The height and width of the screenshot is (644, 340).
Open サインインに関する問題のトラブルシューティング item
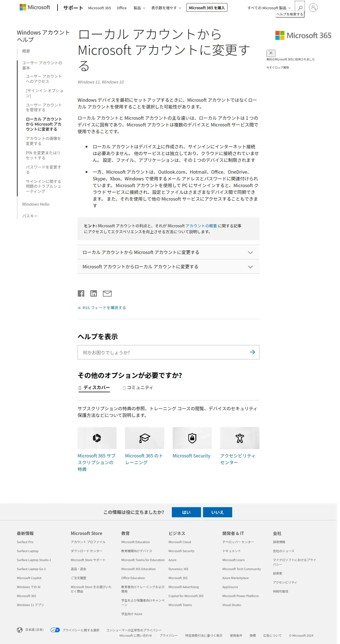(x=43, y=186)
